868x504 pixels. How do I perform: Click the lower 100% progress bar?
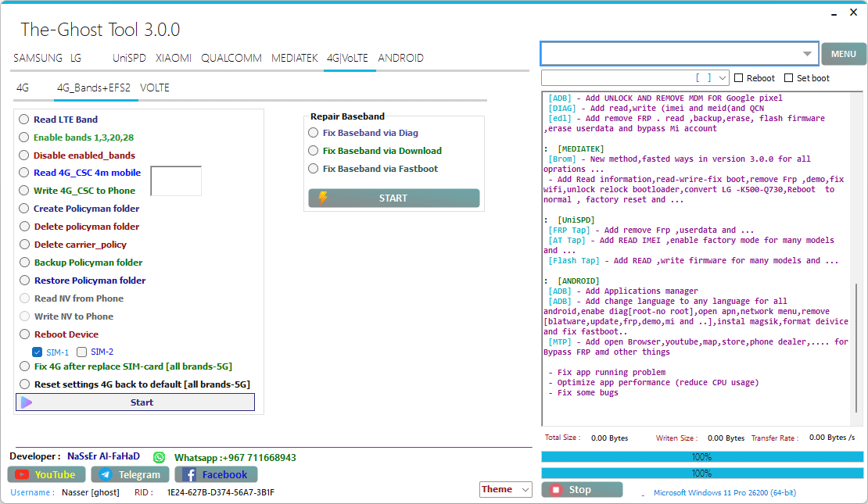[702, 474]
